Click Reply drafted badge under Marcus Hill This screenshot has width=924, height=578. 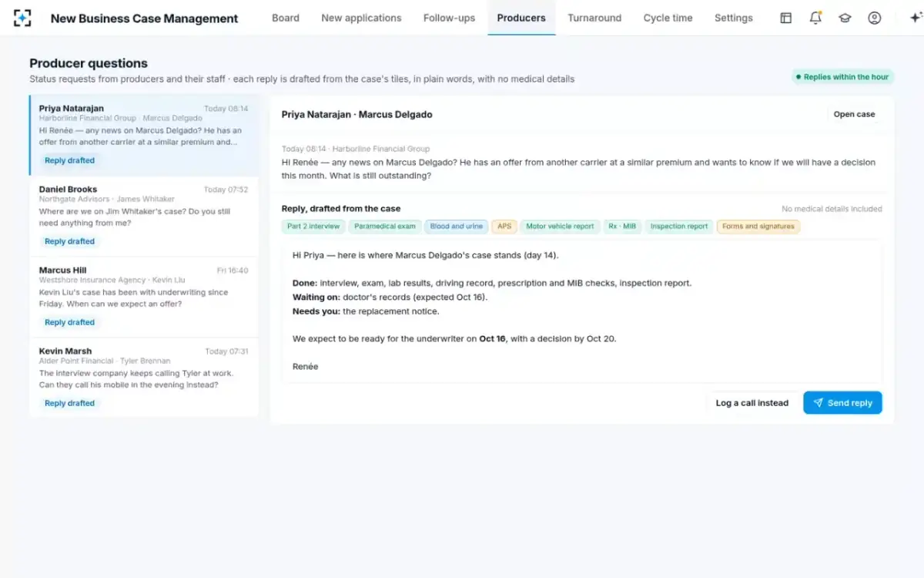pos(69,322)
